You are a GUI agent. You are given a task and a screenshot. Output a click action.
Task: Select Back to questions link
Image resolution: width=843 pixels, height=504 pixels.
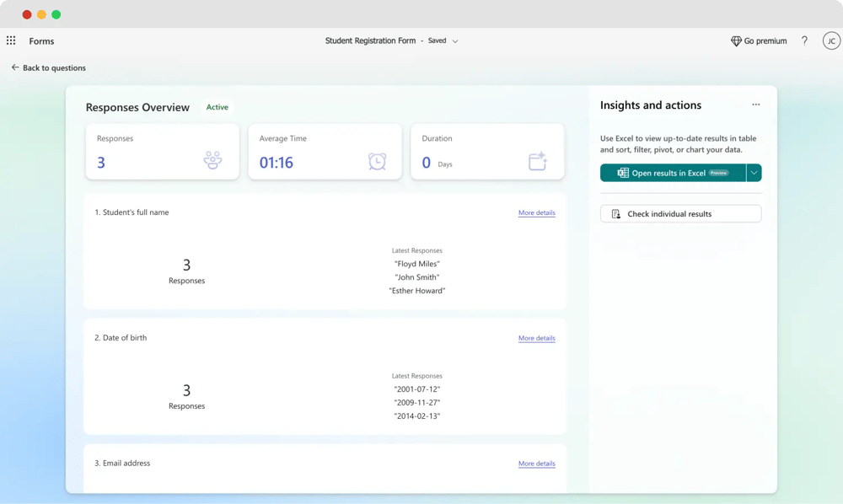pos(54,67)
